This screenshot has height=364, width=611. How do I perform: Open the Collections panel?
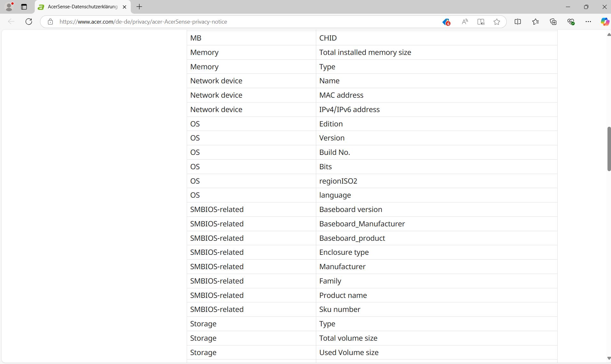pos(553,22)
